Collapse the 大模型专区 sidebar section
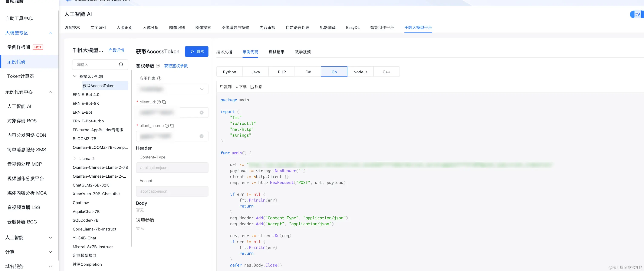Viewport: 644px width, 271px height. [x=50, y=33]
